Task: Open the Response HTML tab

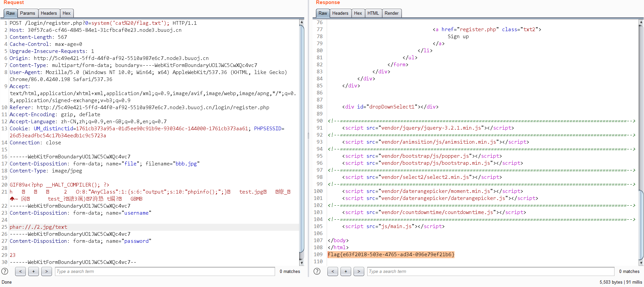Action: 373,13
